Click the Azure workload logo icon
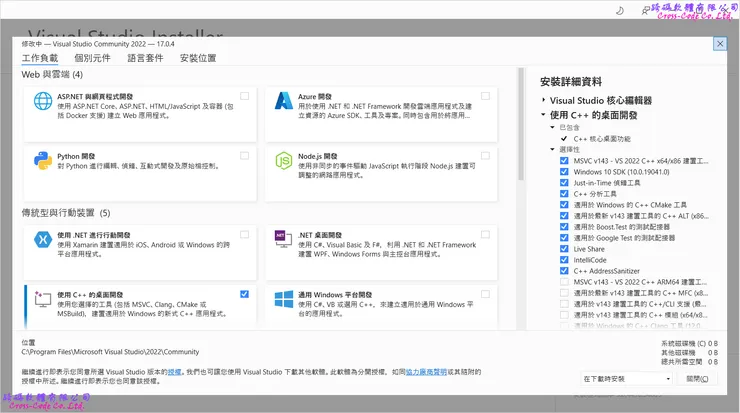Image resolution: width=740 pixels, height=413 pixels. 284,101
